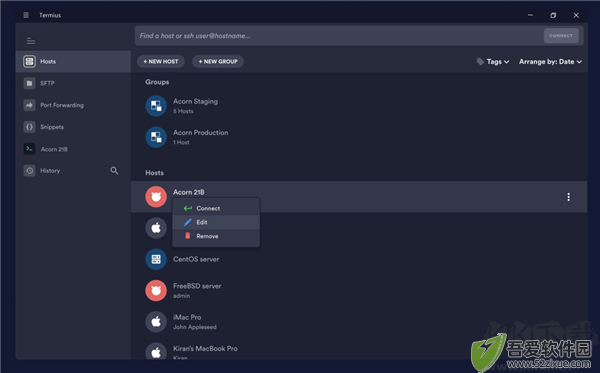Select the Acorn 21B host name
The width and height of the screenshot is (600, 373).
[x=189, y=192]
